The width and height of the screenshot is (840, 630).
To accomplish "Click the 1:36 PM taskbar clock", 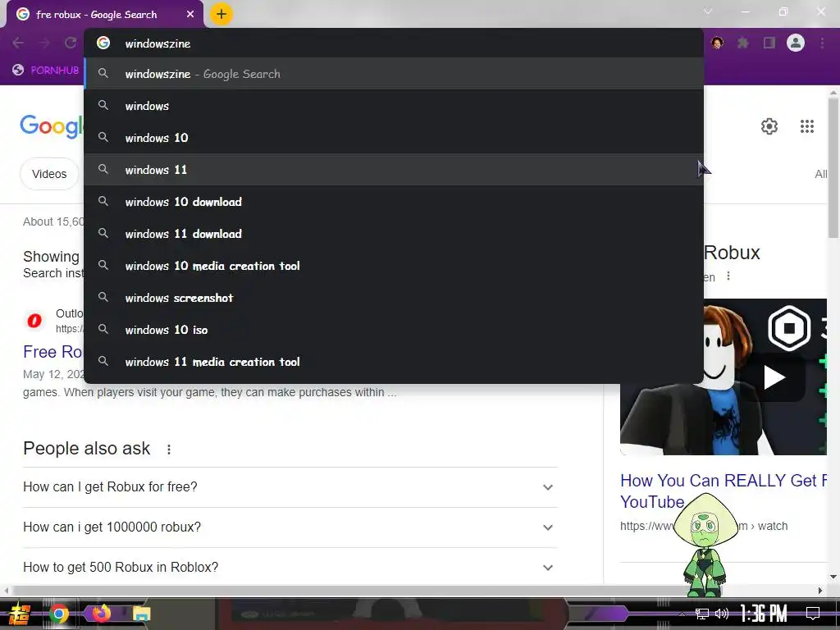I will (x=764, y=614).
